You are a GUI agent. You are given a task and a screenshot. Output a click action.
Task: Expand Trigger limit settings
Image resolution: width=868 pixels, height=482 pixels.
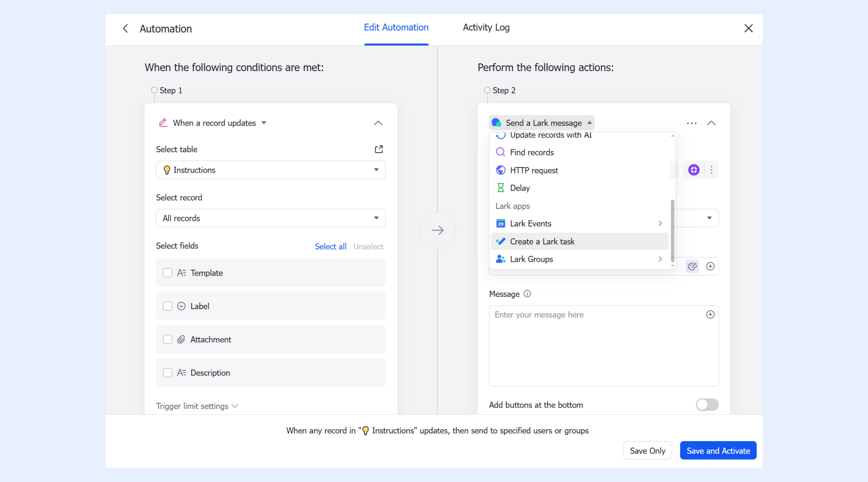197,406
